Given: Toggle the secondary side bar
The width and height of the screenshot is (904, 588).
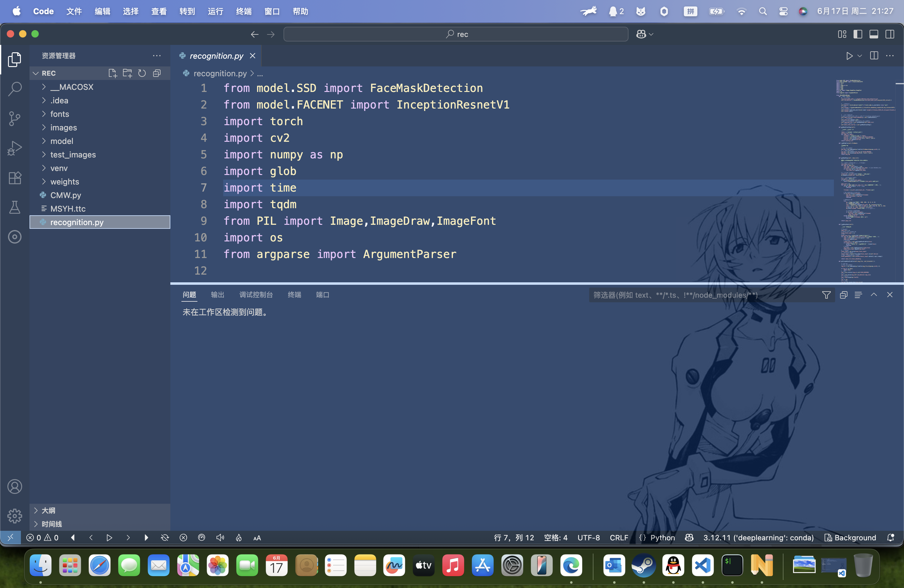Looking at the screenshot, I should point(890,34).
